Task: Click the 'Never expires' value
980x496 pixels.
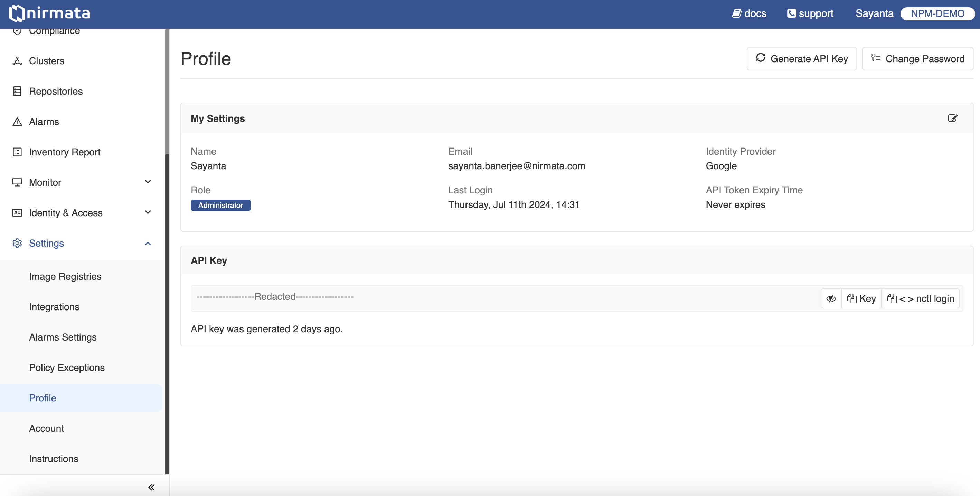Action: tap(735, 204)
